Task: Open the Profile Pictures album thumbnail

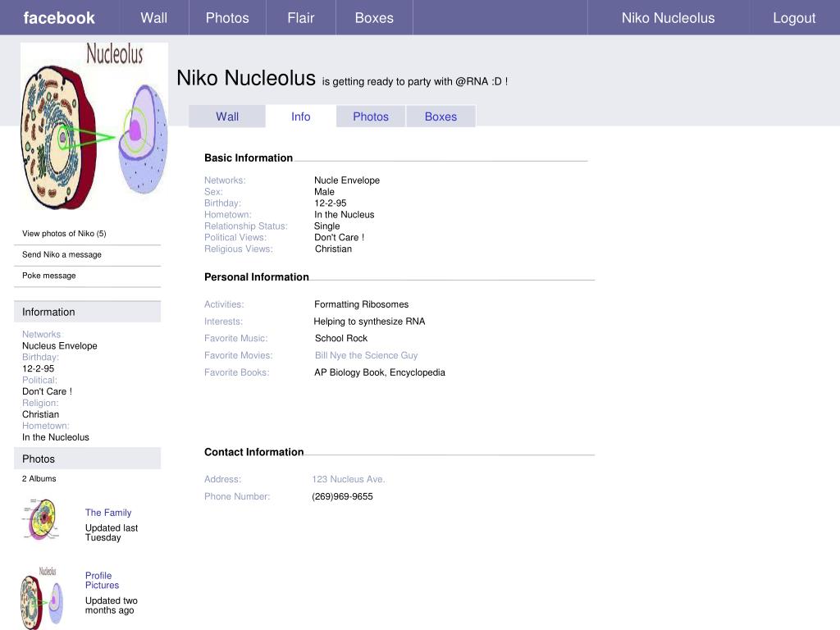Action: pos(42,597)
